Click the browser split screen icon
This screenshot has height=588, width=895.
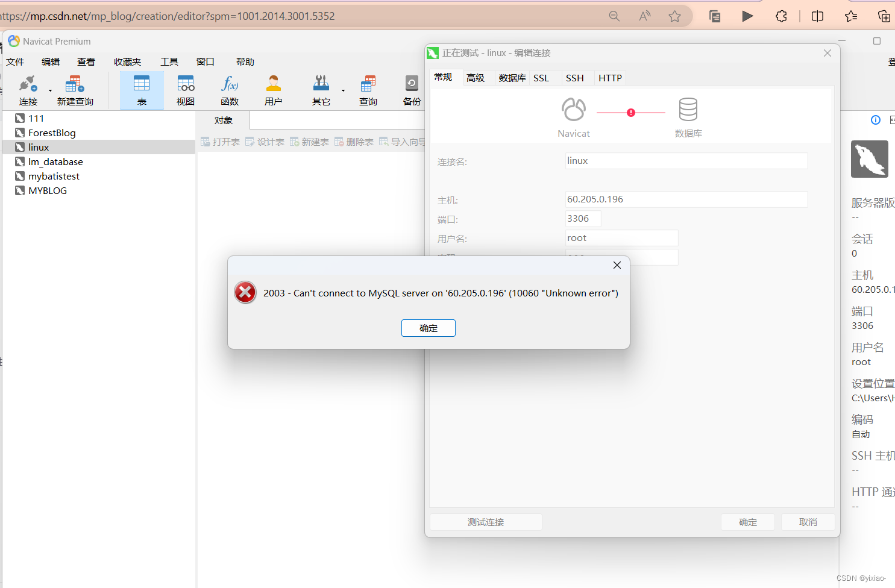[818, 16]
